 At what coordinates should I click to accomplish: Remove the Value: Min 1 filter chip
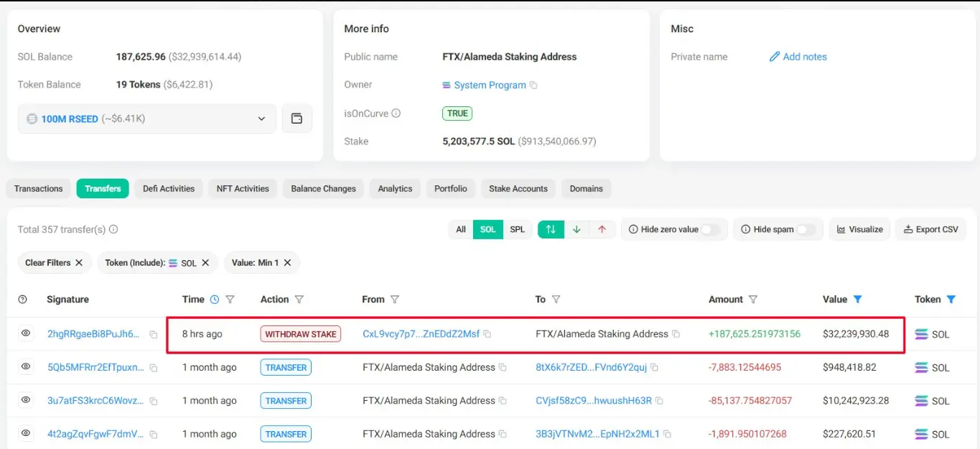click(287, 263)
